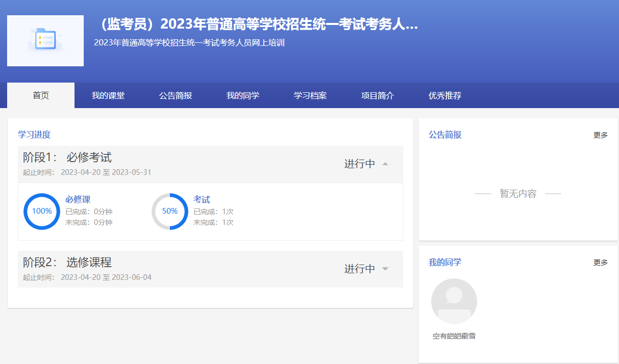The width and height of the screenshot is (619, 364).
Task: Click the subtitle 2023年普通高等学校招生统一考试考务人员网上培训
Action: [189, 43]
